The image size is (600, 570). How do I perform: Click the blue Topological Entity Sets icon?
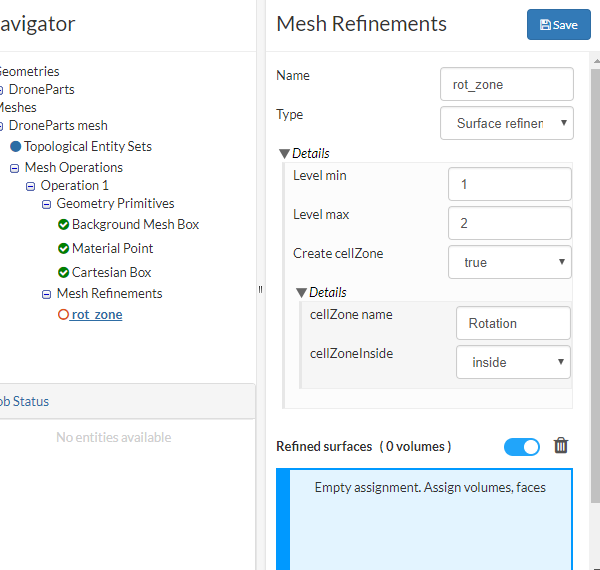coord(15,146)
